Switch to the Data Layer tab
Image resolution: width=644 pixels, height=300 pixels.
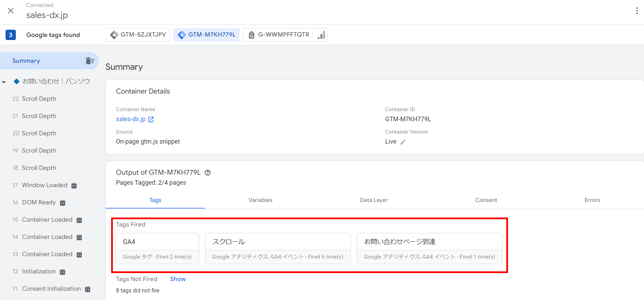tap(374, 200)
